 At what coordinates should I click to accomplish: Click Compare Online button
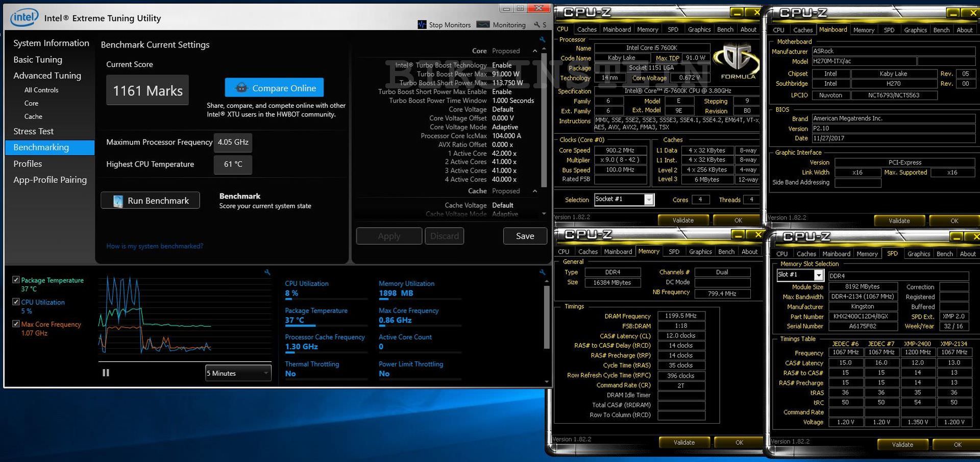coord(274,88)
